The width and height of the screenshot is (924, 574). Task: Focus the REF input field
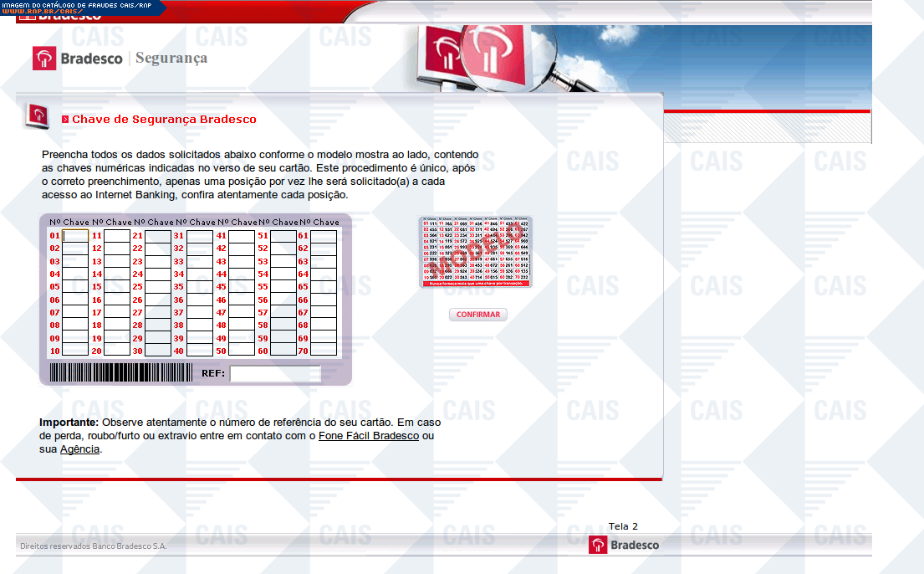click(275, 374)
